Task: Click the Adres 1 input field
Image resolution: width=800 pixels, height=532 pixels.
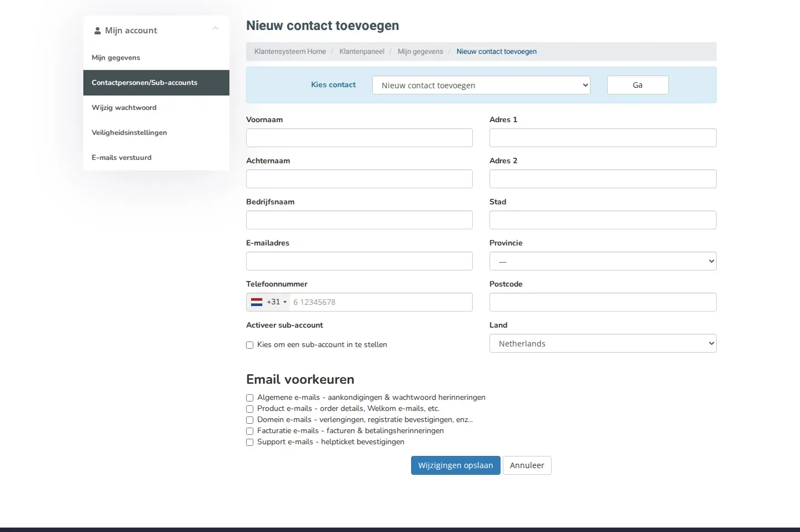Action: [x=603, y=138]
